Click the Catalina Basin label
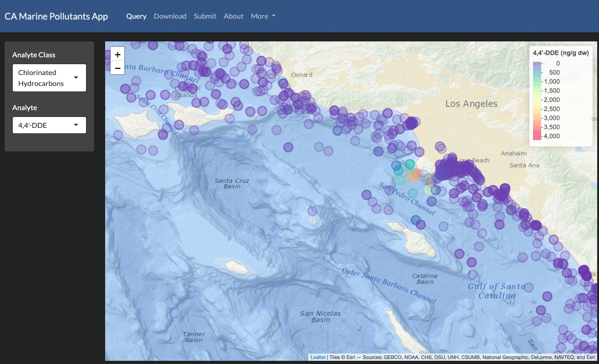Image resolution: width=599 pixels, height=364 pixels. 425,278
